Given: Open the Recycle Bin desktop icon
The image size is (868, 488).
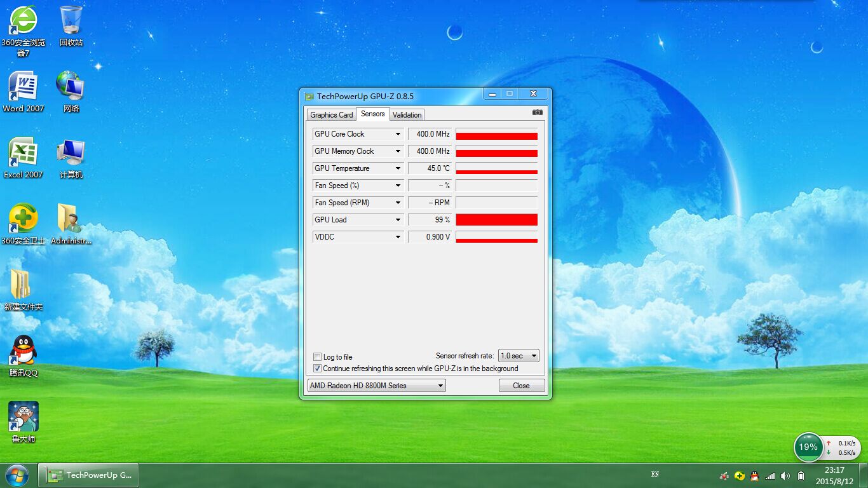Looking at the screenshot, I should pyautogui.click(x=71, y=27).
